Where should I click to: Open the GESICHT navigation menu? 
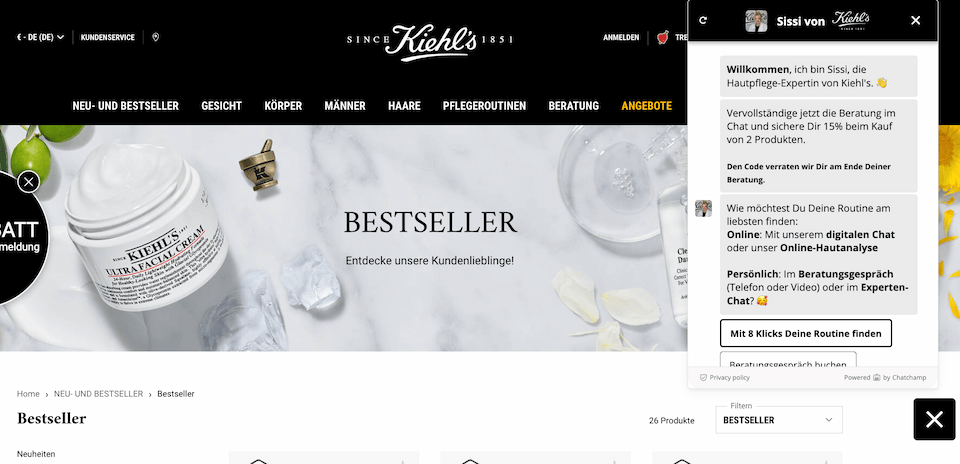click(x=222, y=106)
